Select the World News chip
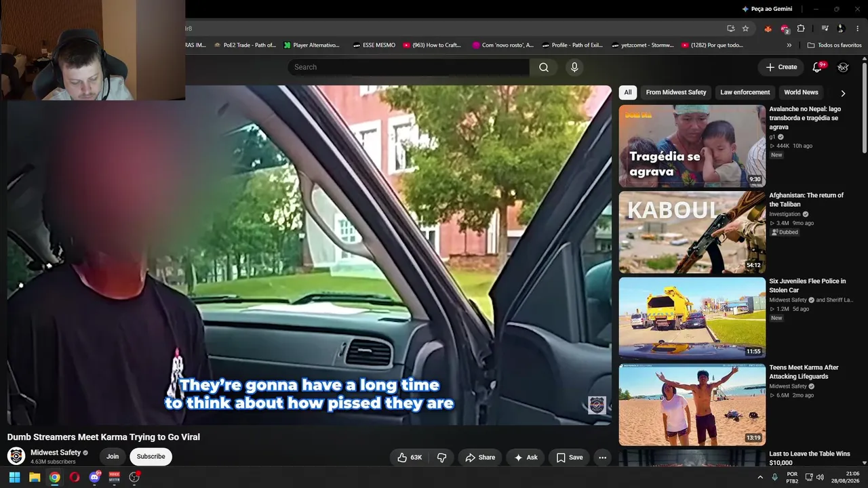 [x=801, y=92]
